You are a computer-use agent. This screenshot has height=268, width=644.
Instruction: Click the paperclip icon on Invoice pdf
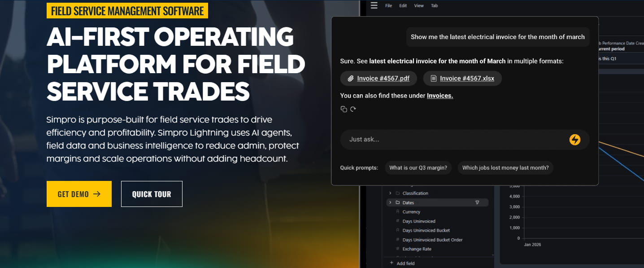tap(351, 79)
